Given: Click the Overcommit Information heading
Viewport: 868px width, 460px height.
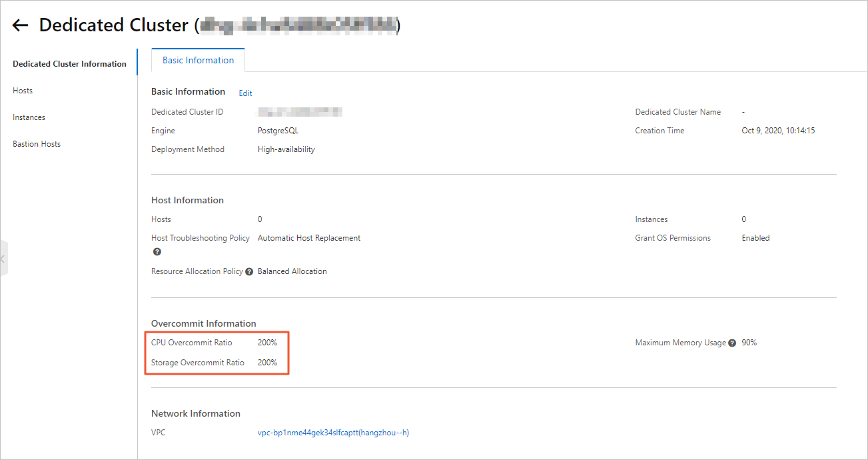Looking at the screenshot, I should (204, 323).
